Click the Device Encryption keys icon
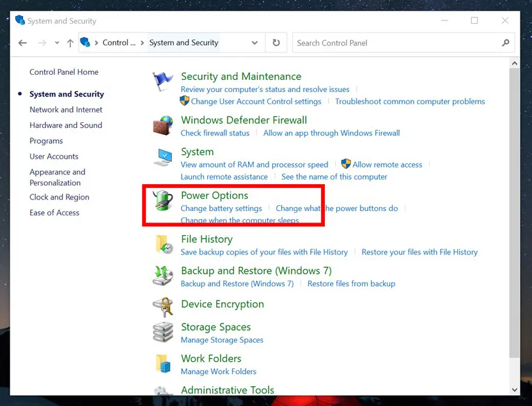The image size is (532, 406). click(163, 307)
